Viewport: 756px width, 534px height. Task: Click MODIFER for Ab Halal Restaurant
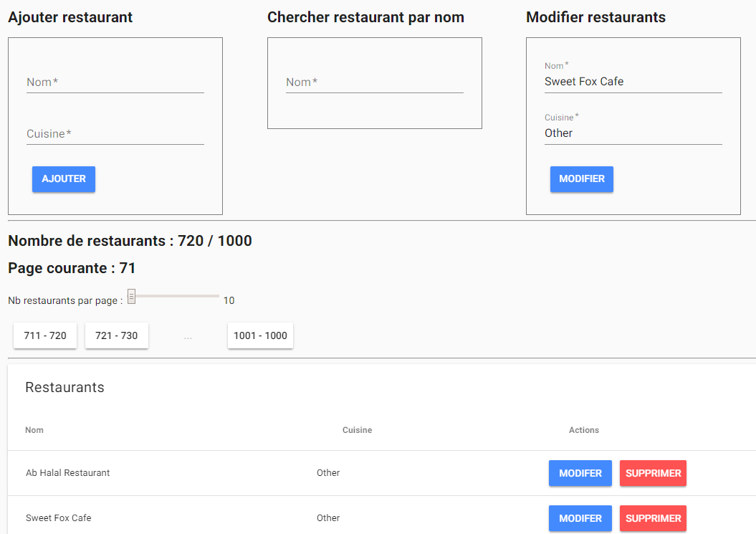580,473
